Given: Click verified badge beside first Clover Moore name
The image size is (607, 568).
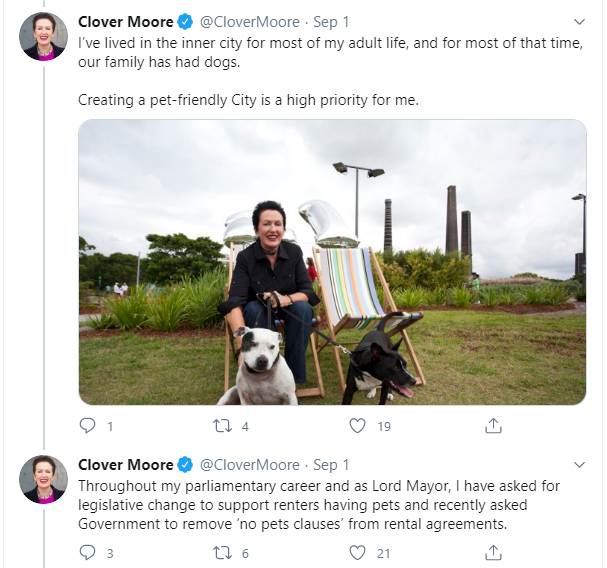Looking at the screenshot, I should tap(185, 21).
